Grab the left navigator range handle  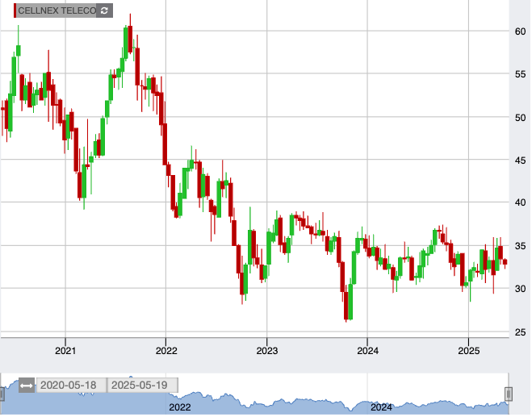(2, 395)
